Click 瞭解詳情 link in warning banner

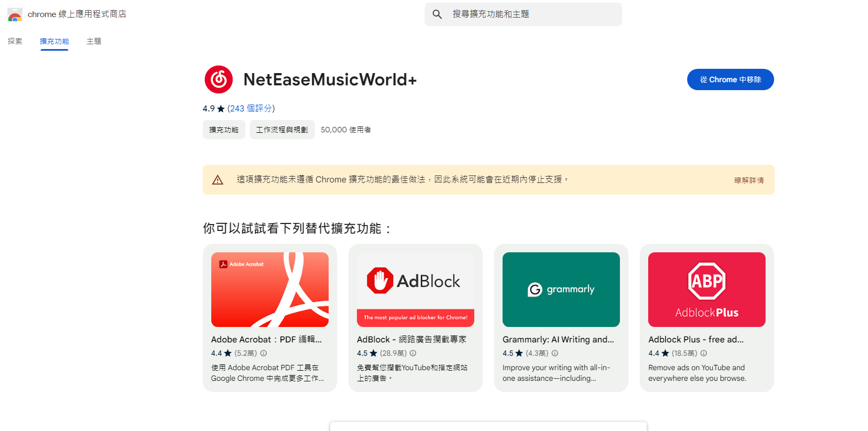coord(749,180)
